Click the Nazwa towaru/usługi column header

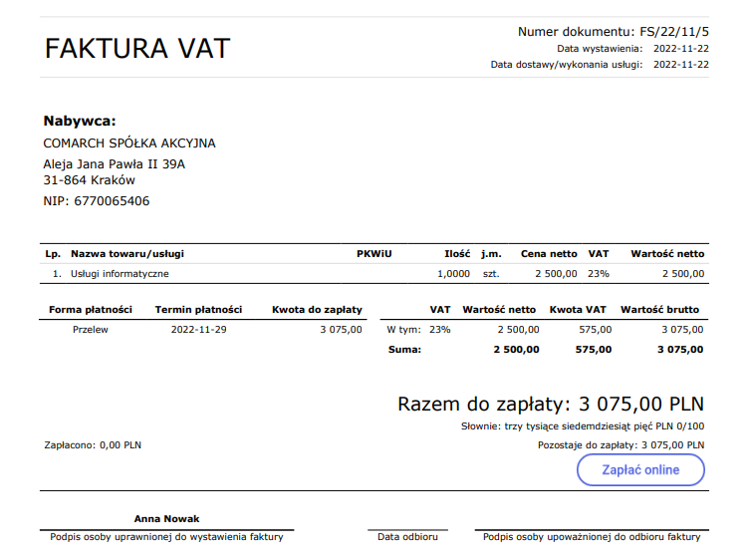(127, 254)
